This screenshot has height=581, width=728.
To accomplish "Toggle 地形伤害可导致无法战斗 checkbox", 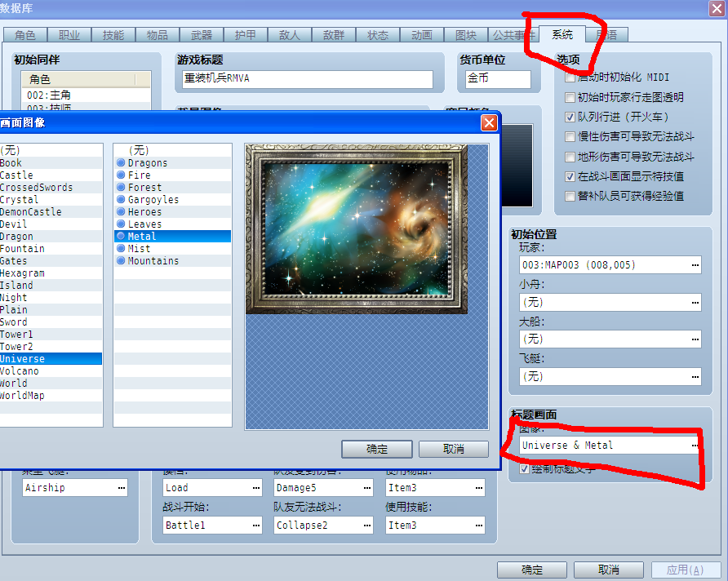I will click(570, 157).
